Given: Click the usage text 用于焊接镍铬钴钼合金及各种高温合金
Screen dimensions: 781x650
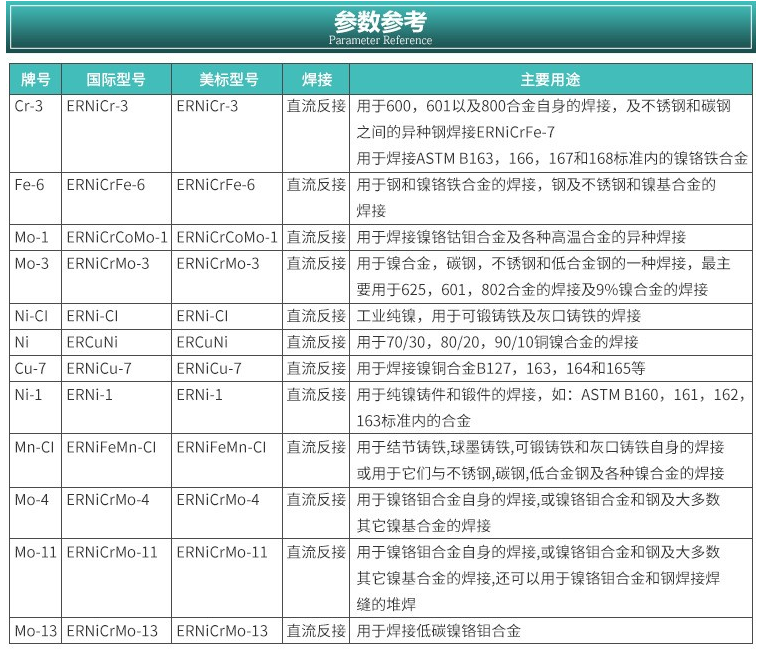Looking at the screenshot, I should pos(521,237).
